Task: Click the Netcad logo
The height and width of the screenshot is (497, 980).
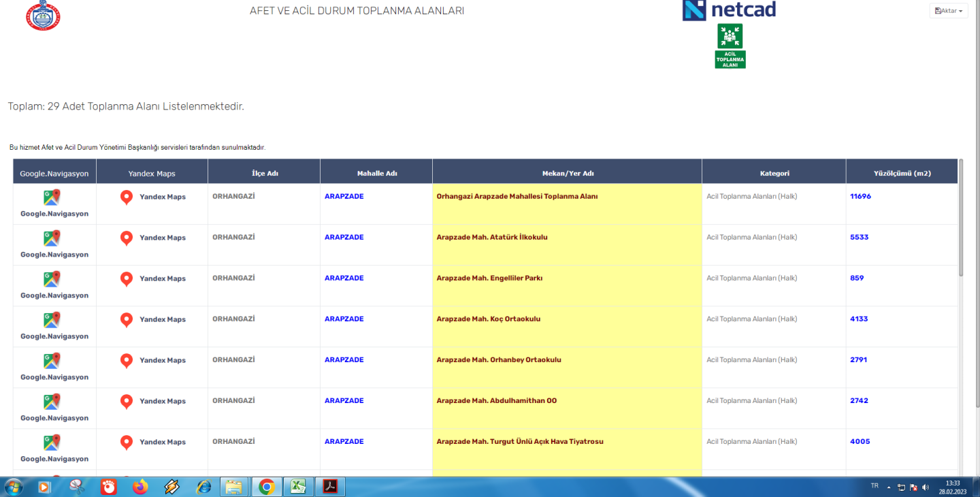Action: [x=729, y=10]
